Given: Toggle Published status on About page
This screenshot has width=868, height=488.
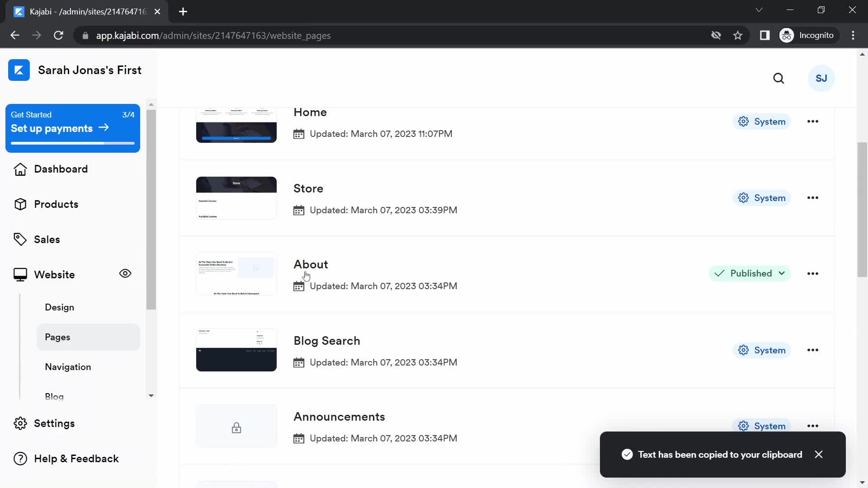Looking at the screenshot, I should pos(750,273).
